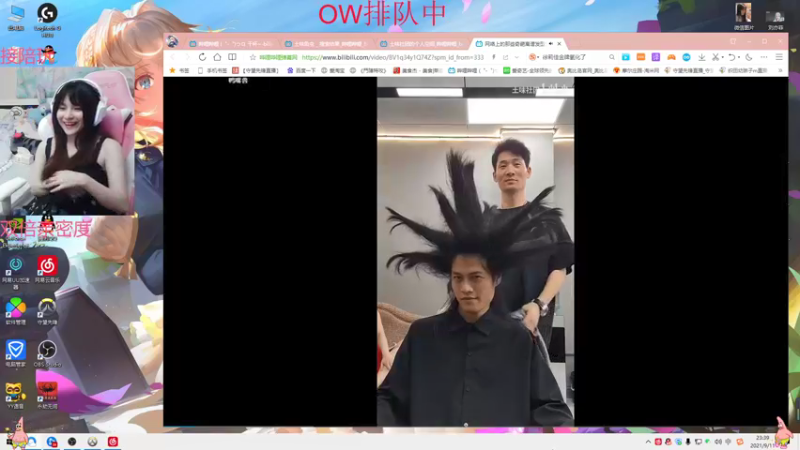Open the 守望先锋直播 bookmark

255,70
